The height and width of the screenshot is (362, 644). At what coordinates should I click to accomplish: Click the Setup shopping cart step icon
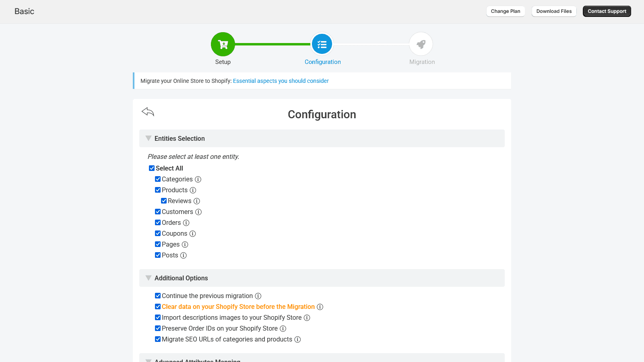tap(223, 44)
